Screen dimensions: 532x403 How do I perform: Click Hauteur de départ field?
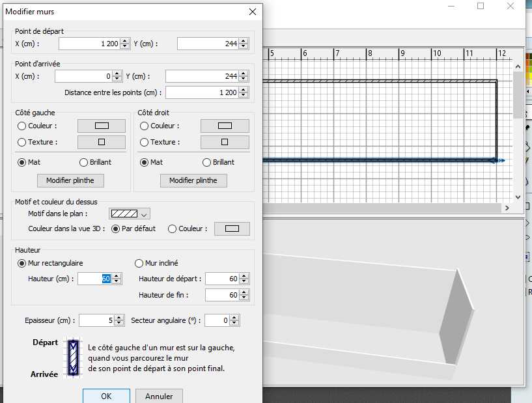point(222,279)
